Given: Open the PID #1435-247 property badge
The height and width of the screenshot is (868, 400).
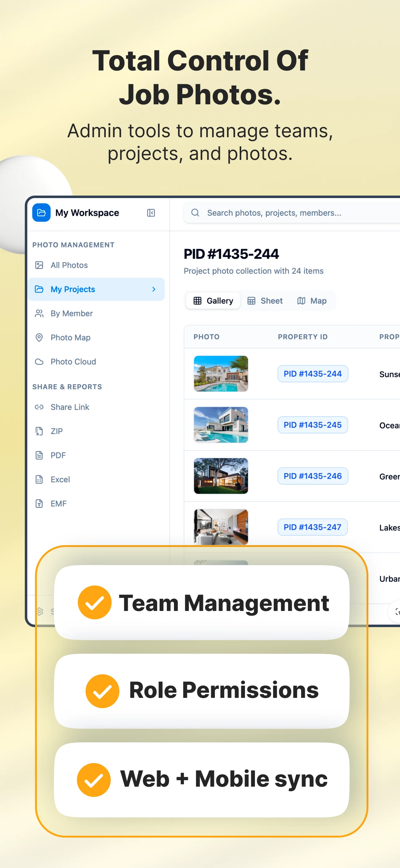Looking at the screenshot, I should [313, 527].
